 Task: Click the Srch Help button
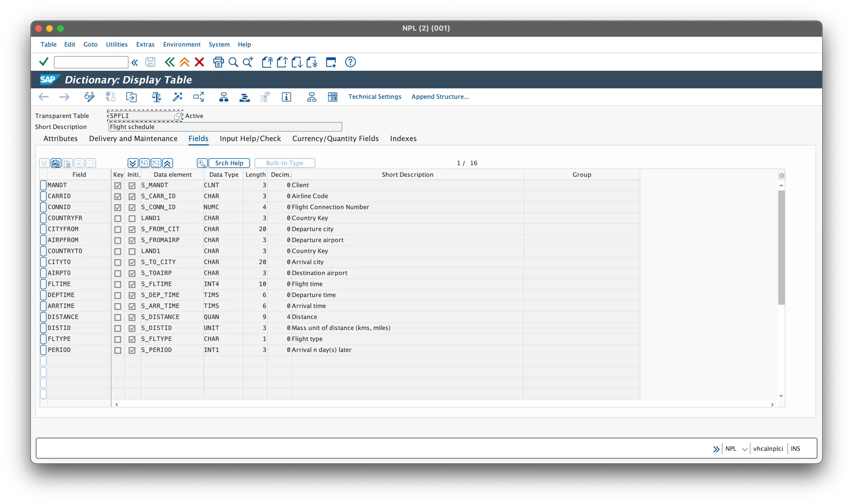(x=229, y=163)
